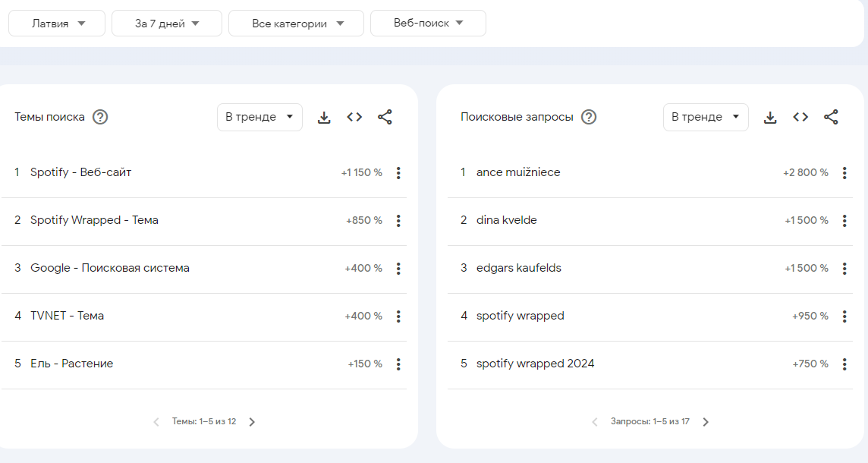The image size is (868, 463).
Task: Open the Все категории dropdown
Action: 296,24
